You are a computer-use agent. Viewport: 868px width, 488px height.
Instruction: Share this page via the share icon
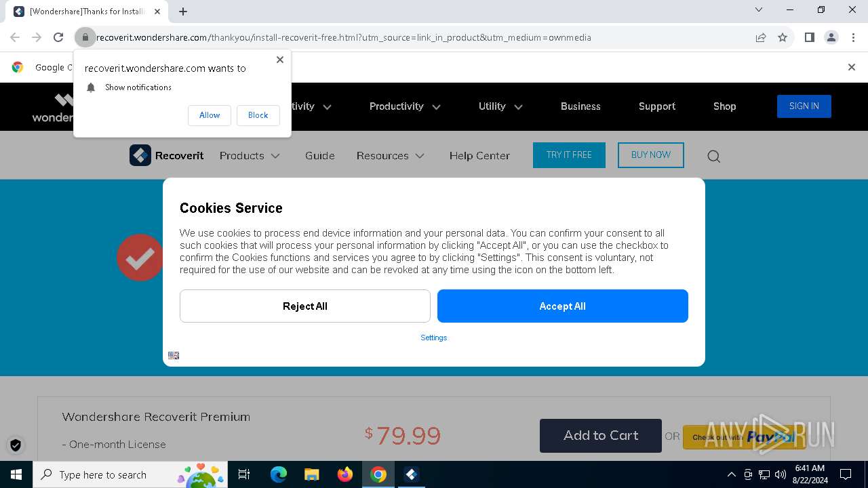(x=761, y=37)
